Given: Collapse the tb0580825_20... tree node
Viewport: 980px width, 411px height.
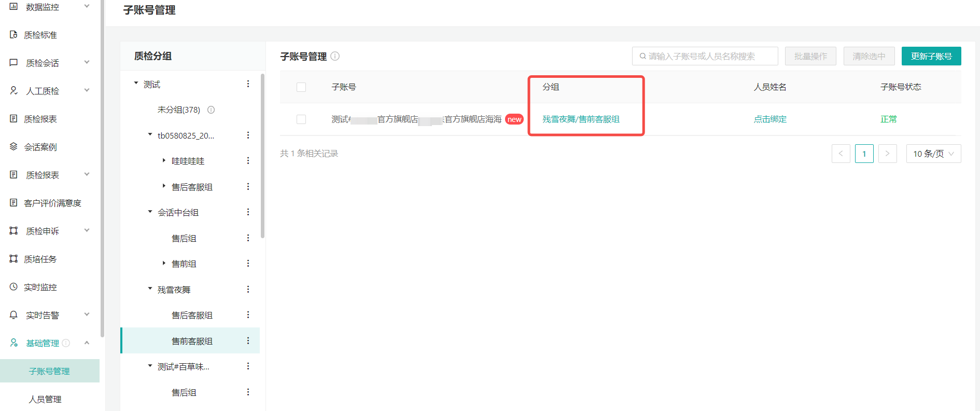Looking at the screenshot, I should (x=150, y=134).
